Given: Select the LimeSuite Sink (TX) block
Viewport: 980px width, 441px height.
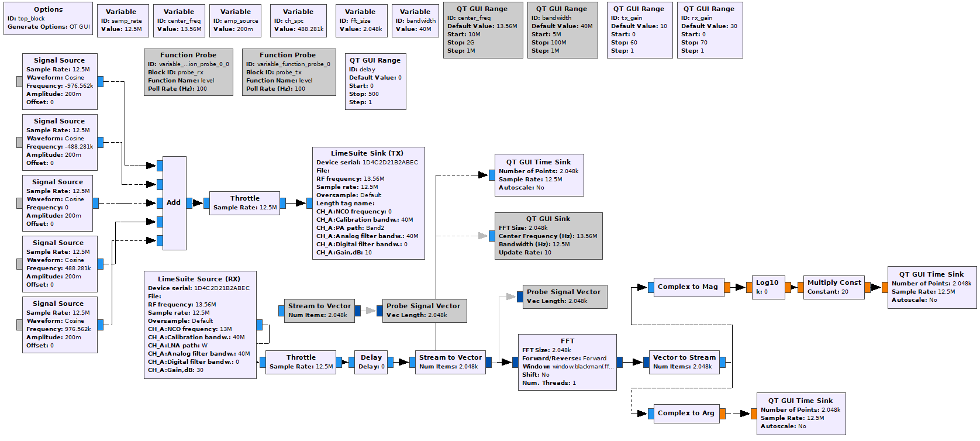Looking at the screenshot, I should pos(368,204).
